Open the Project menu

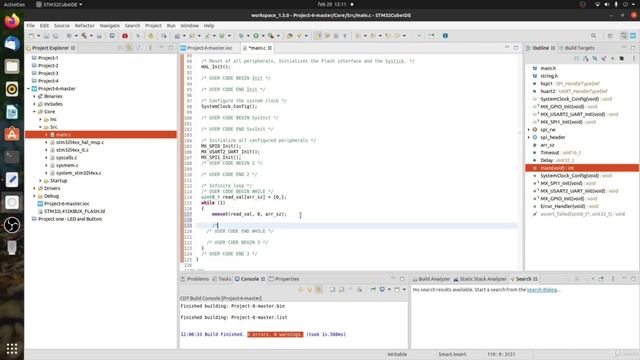(x=153, y=25)
